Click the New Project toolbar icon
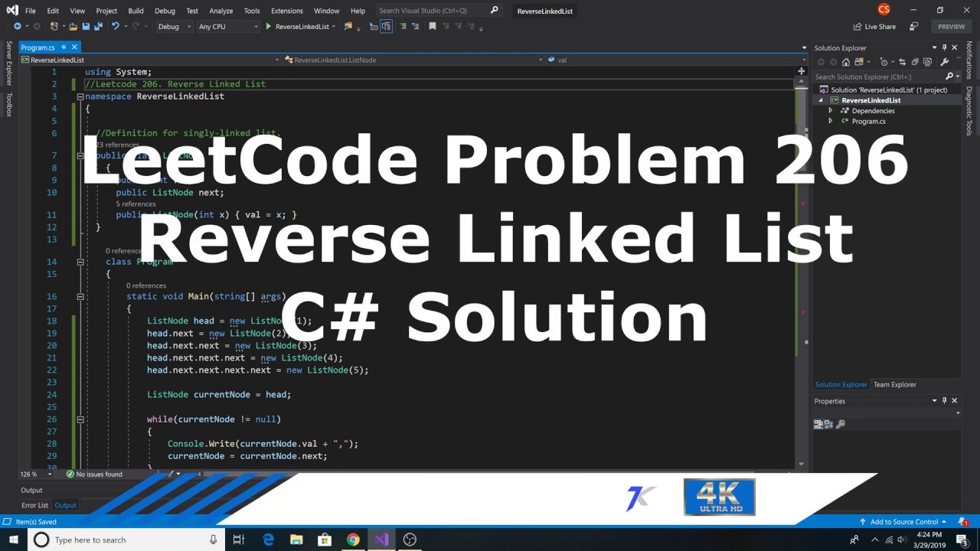980x551 pixels. pyautogui.click(x=54, y=26)
